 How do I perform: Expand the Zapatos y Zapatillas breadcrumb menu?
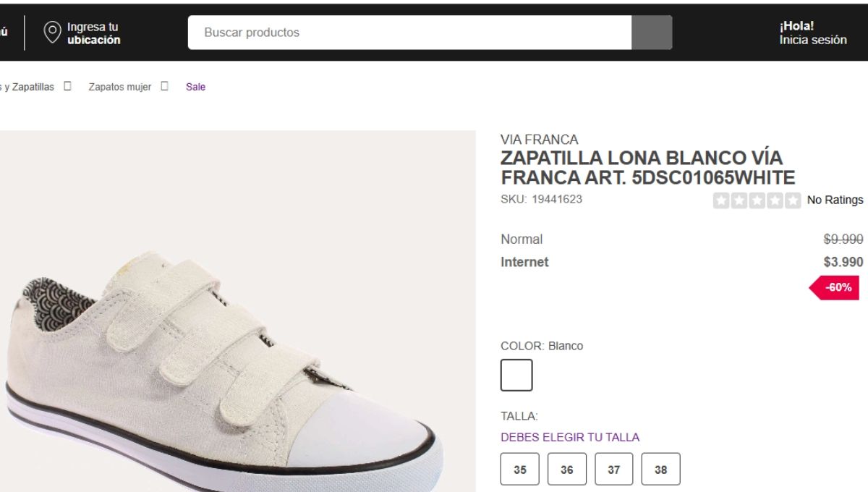pyautogui.click(x=67, y=85)
